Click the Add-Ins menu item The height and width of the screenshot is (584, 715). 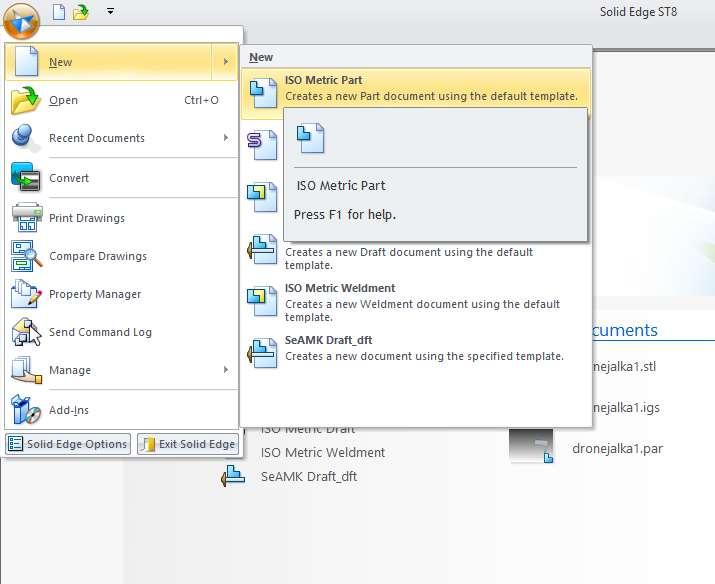(122, 410)
